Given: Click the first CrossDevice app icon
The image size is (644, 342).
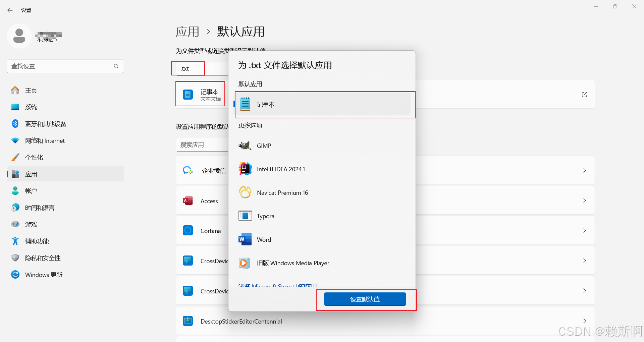Looking at the screenshot, I should [188, 261].
